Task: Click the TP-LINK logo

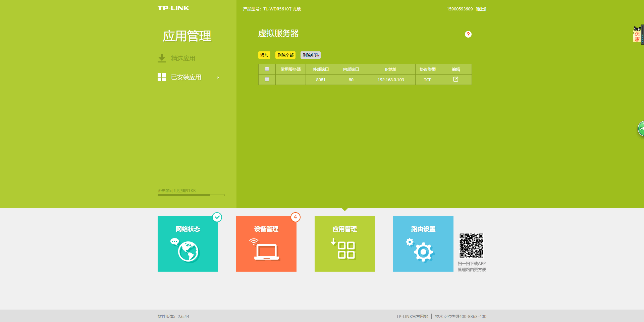Action: pos(173,8)
